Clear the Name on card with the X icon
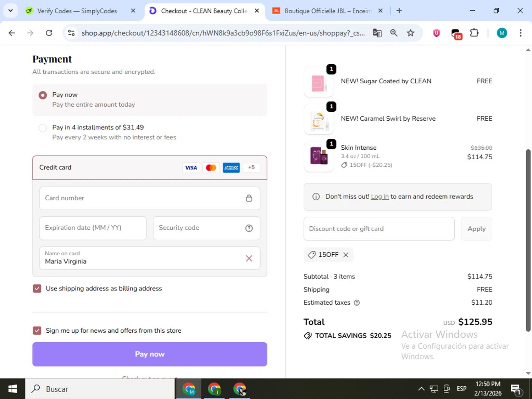The height and width of the screenshot is (399, 532). (249, 258)
